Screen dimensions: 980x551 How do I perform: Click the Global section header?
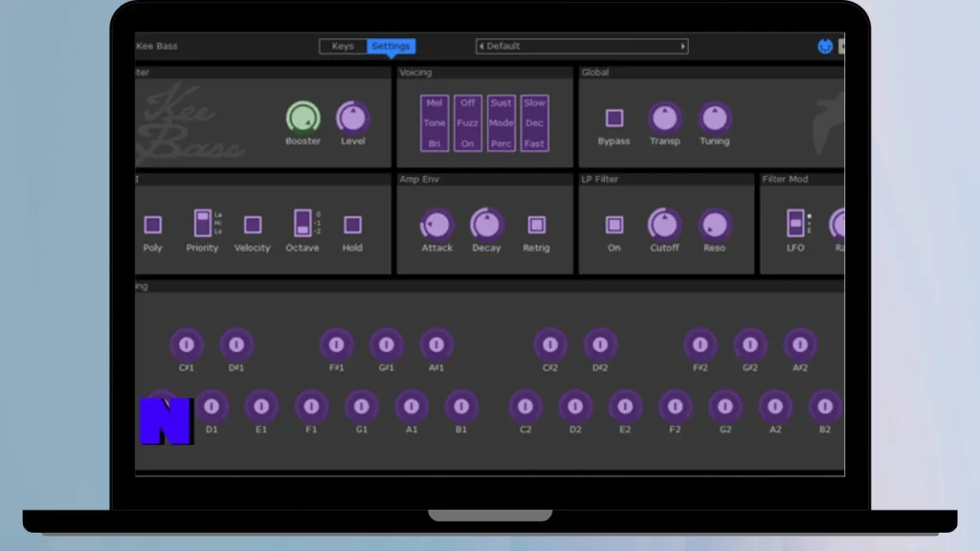tap(595, 73)
